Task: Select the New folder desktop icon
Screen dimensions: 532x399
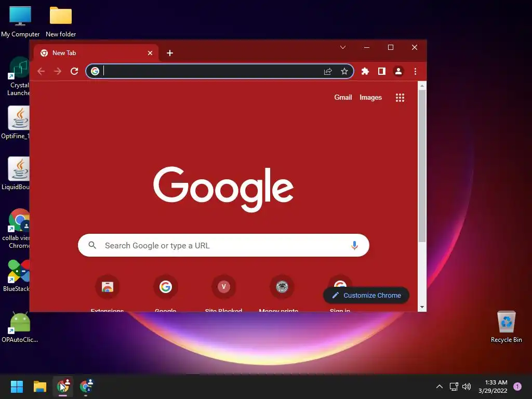Action: tap(61, 22)
